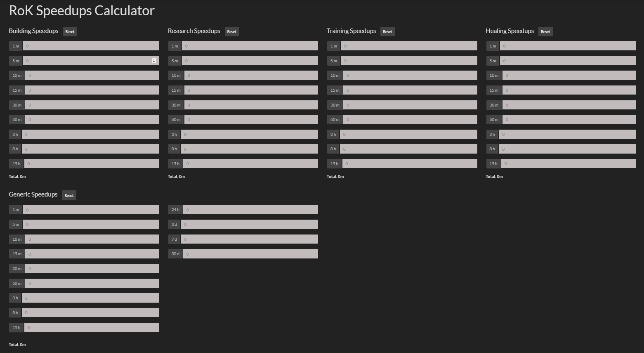Select the Research Speedups 30 m input
644x353 pixels.
click(251, 105)
